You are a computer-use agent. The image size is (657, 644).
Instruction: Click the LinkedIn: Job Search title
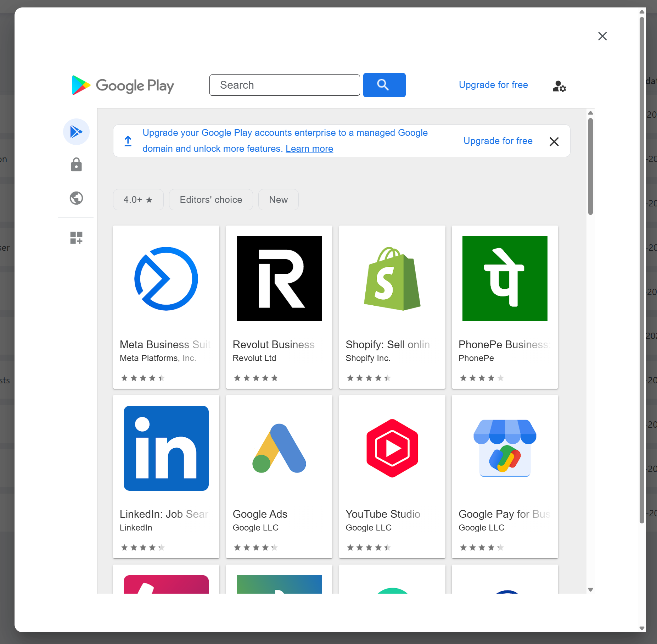(164, 514)
